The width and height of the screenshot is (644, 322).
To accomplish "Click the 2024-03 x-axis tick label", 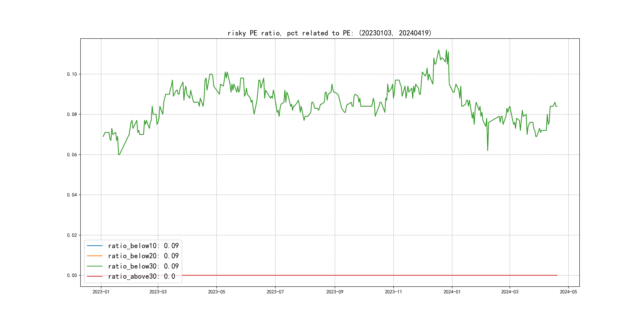I will click(510, 292).
